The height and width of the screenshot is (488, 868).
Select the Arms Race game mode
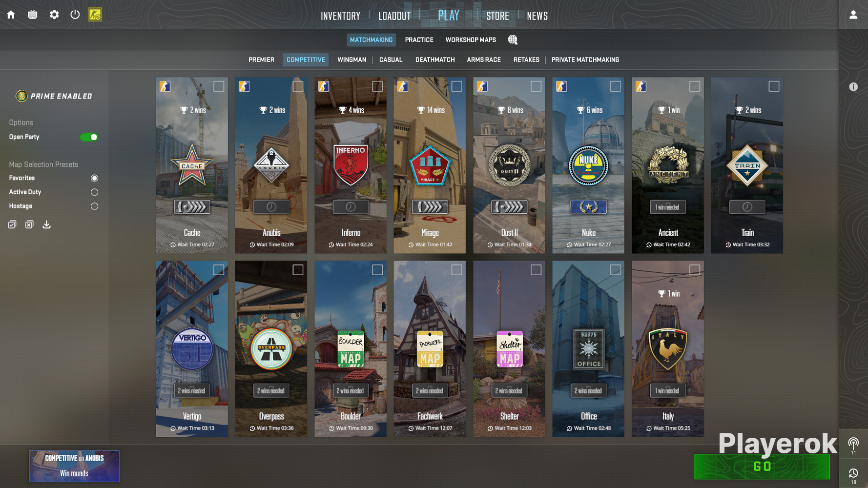pyautogui.click(x=484, y=60)
